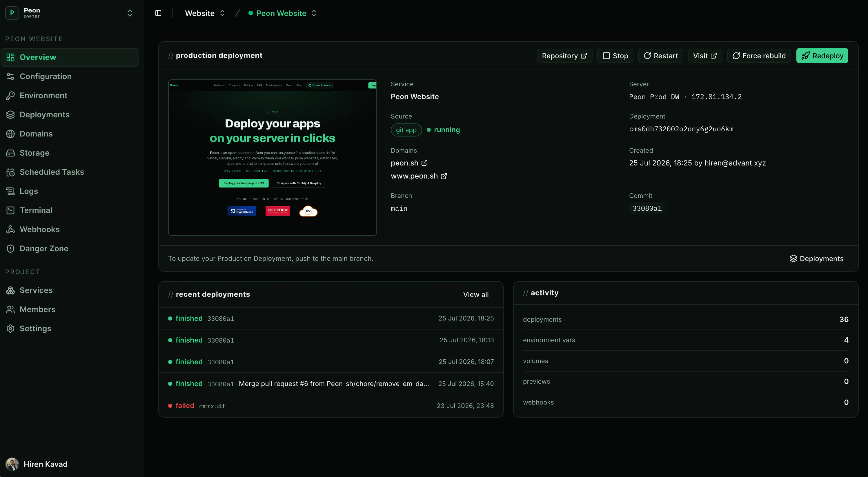
Task: Go to the Environment section
Action: click(70, 96)
